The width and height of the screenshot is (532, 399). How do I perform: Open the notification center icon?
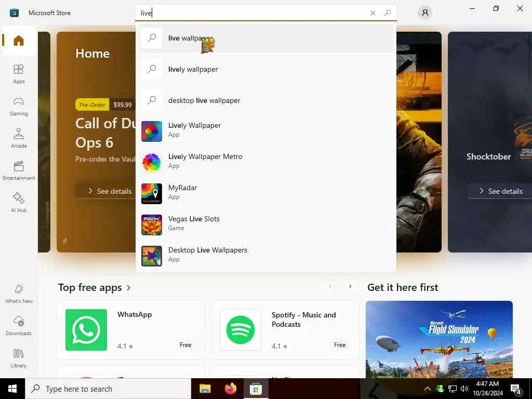[516, 389]
